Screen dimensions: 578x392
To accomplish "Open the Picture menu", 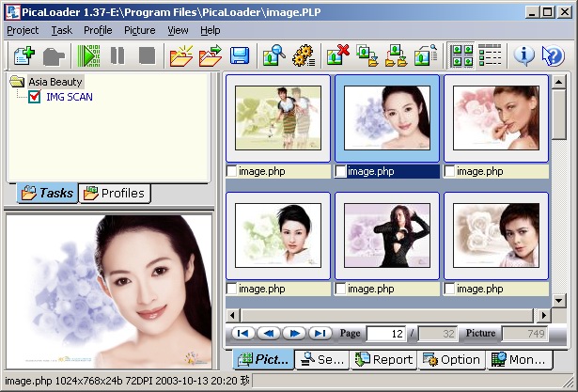I will pos(139,30).
